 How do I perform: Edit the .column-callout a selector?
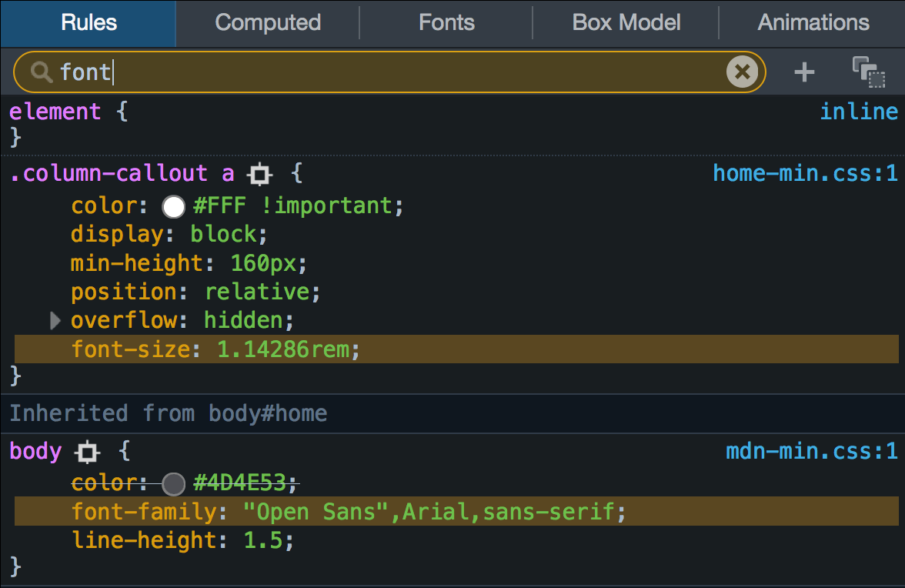(x=122, y=173)
